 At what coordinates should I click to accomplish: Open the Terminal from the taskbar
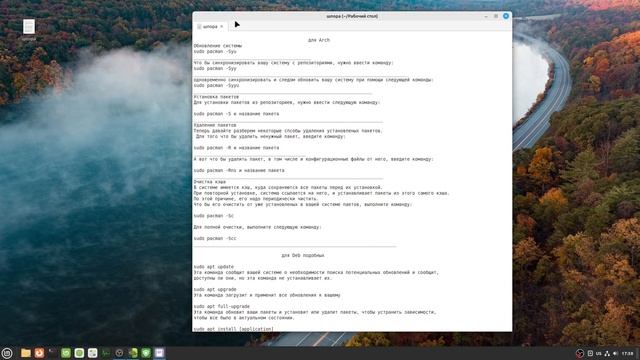[x=52, y=353]
